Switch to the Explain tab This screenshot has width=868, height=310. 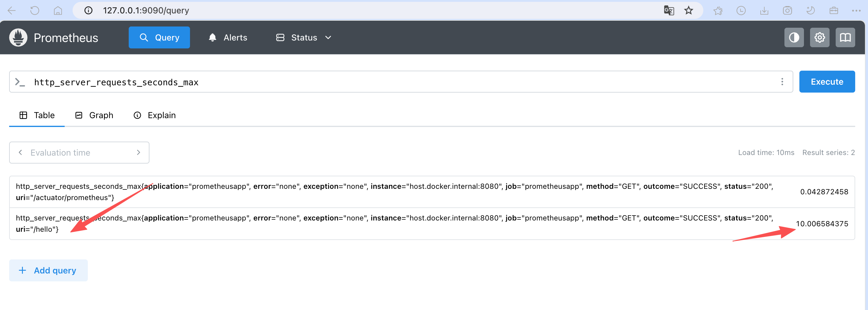coord(155,115)
